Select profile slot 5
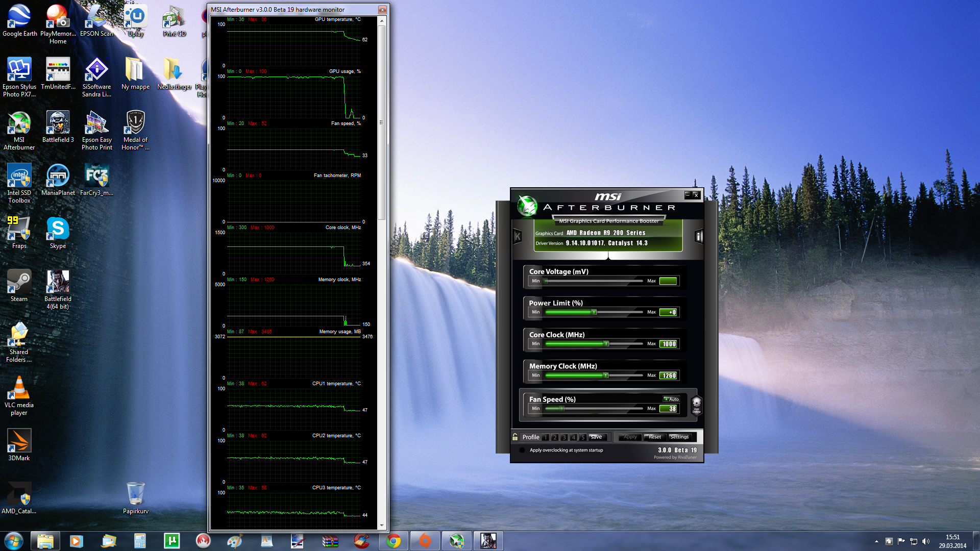The height and width of the screenshot is (551, 980). click(582, 437)
